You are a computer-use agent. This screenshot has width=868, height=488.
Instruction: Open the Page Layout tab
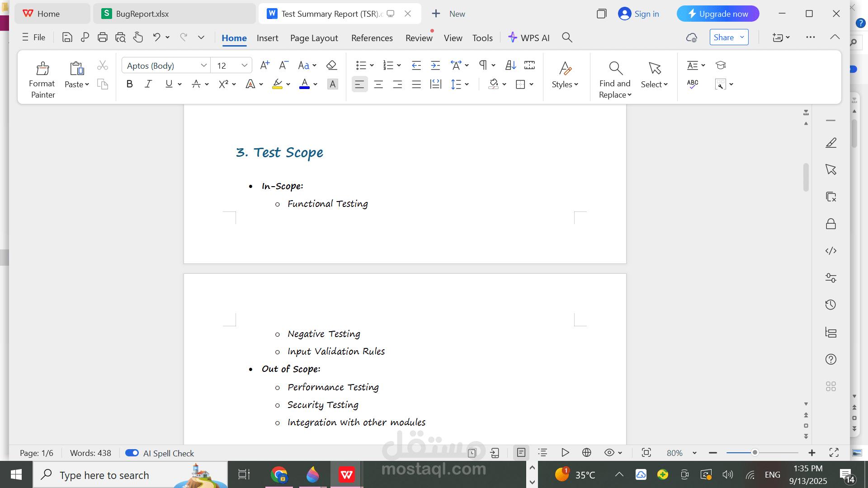click(314, 38)
